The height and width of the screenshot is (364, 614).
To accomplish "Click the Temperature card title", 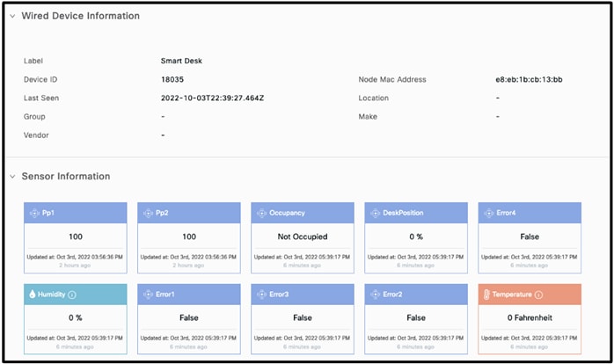I will pyautogui.click(x=512, y=295).
